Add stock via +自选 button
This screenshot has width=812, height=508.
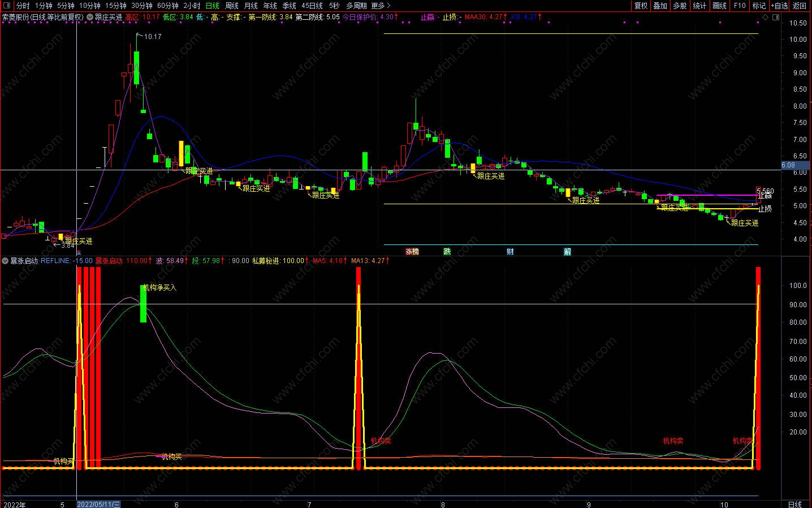point(779,6)
